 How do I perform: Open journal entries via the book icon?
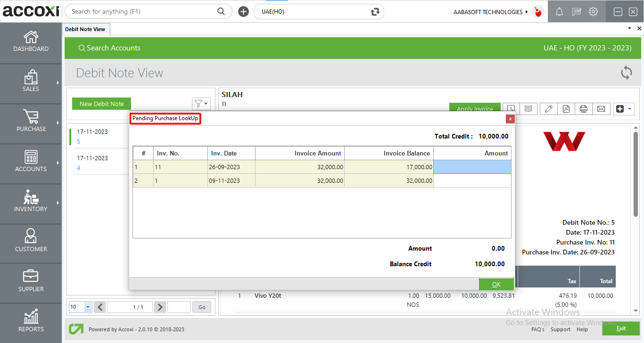528,109
